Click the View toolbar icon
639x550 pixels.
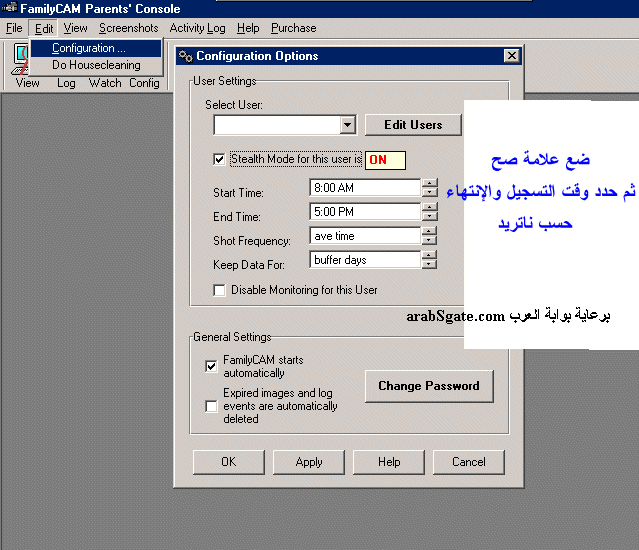(20, 59)
